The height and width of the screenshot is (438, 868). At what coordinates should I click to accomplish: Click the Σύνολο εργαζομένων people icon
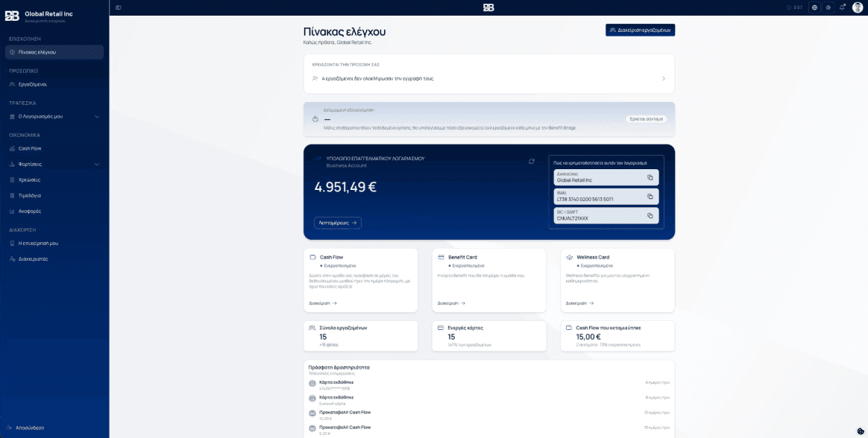tap(312, 328)
